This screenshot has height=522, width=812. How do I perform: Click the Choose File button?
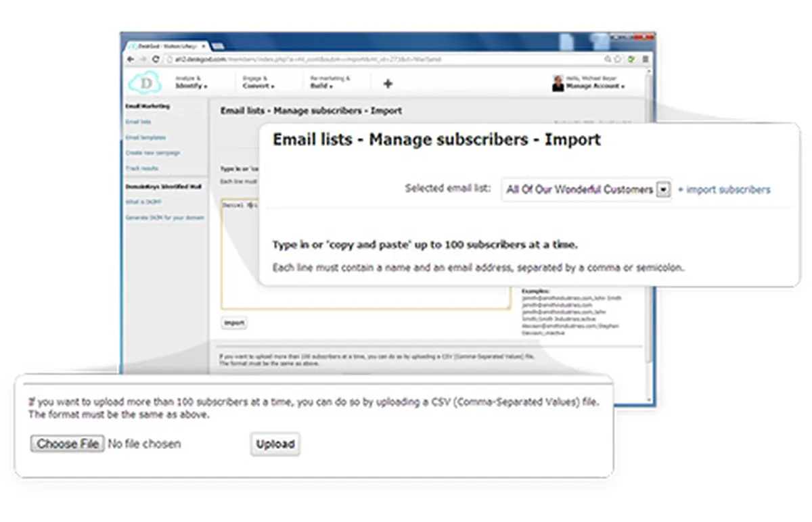click(x=67, y=444)
